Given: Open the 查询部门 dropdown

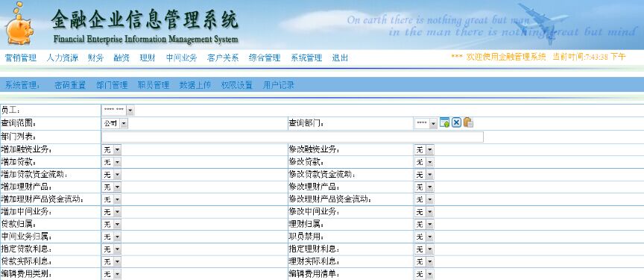Looking at the screenshot, I should [x=426, y=123].
